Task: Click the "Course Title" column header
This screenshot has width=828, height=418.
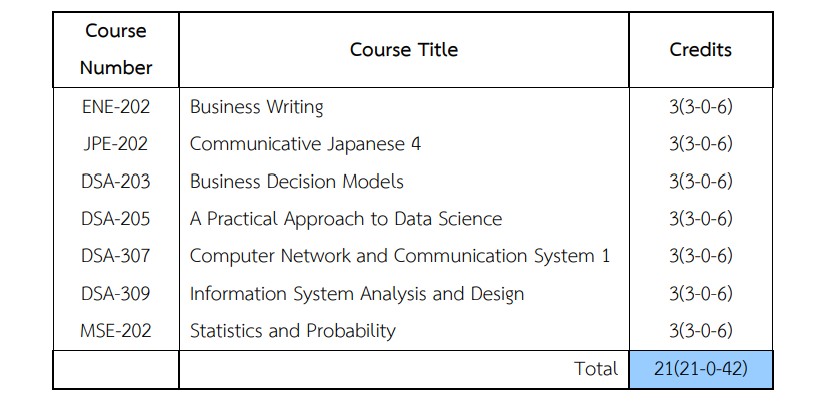Action: 403,49
